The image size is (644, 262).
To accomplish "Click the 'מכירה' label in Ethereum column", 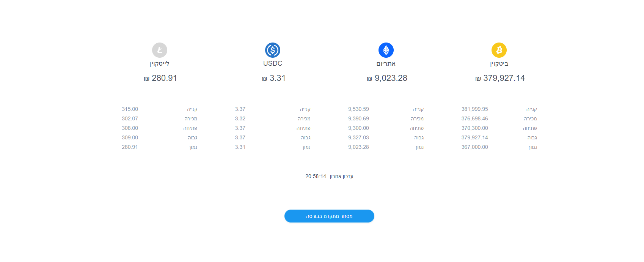I will tap(417, 118).
